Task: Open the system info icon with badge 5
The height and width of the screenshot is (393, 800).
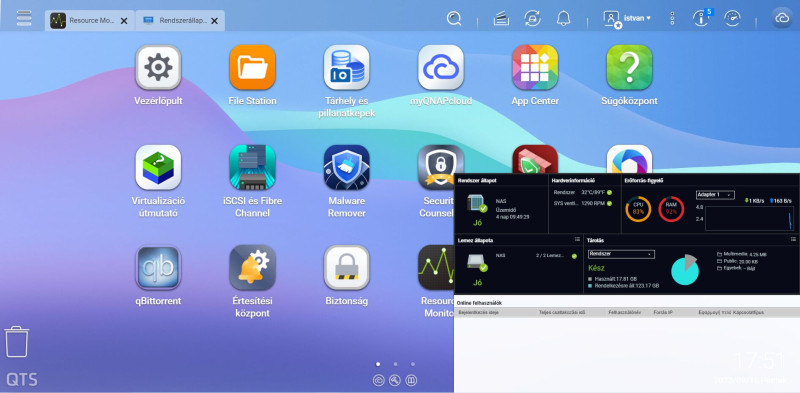Action: click(x=702, y=18)
